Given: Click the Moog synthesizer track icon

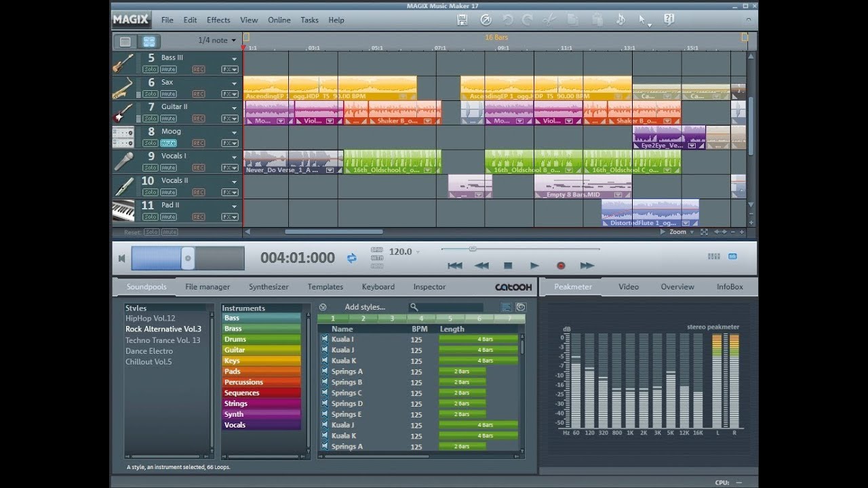Looking at the screenshot, I should tap(123, 136).
